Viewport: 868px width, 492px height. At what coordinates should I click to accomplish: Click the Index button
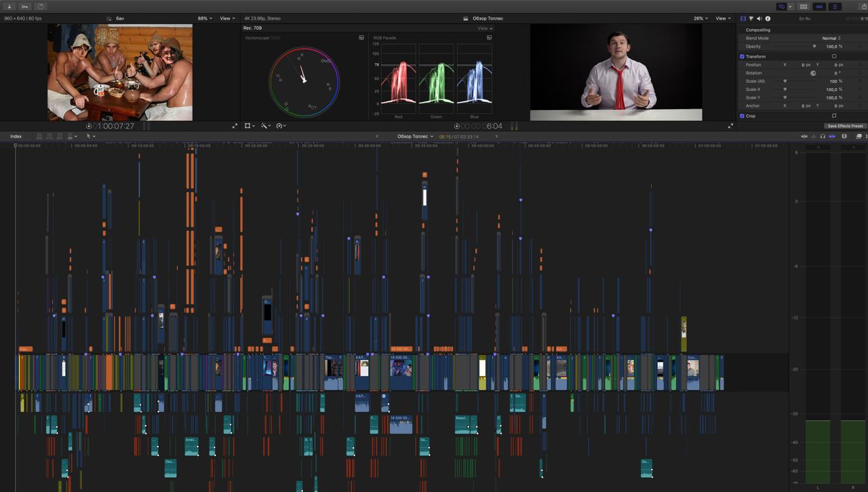tap(16, 136)
